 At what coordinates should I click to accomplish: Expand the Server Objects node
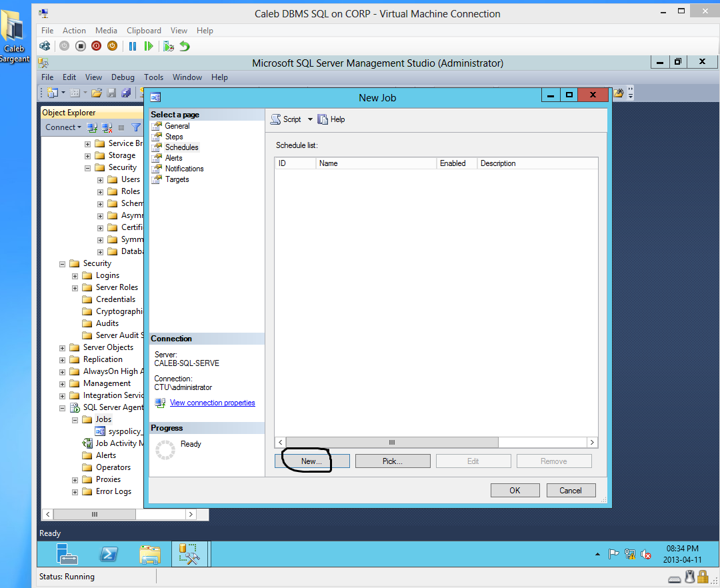pos(62,348)
